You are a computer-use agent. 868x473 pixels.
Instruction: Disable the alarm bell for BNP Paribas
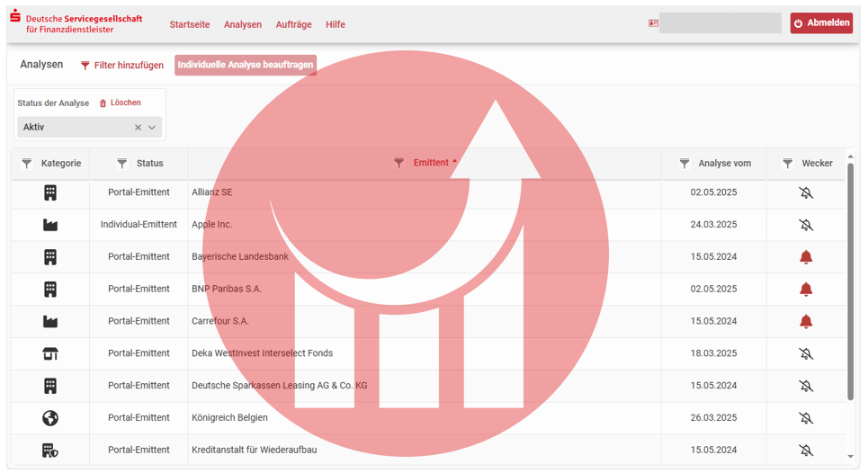[806, 289]
